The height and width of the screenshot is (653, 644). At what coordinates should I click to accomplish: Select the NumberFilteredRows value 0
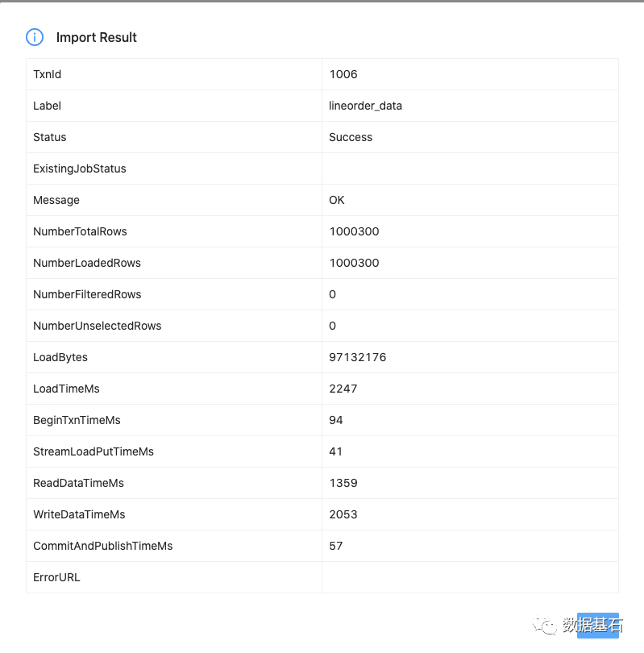tap(333, 294)
